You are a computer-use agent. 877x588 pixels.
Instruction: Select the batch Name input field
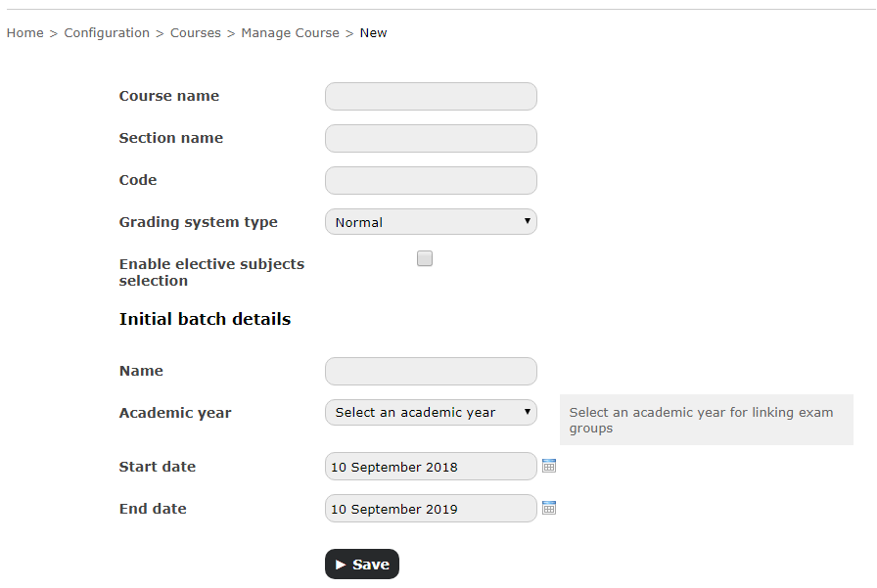click(431, 371)
